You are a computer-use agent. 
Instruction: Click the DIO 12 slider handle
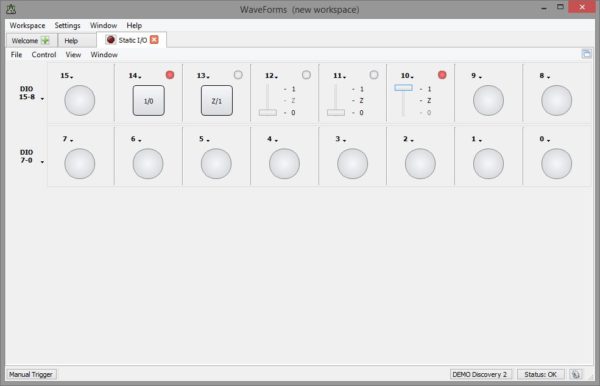click(x=267, y=112)
